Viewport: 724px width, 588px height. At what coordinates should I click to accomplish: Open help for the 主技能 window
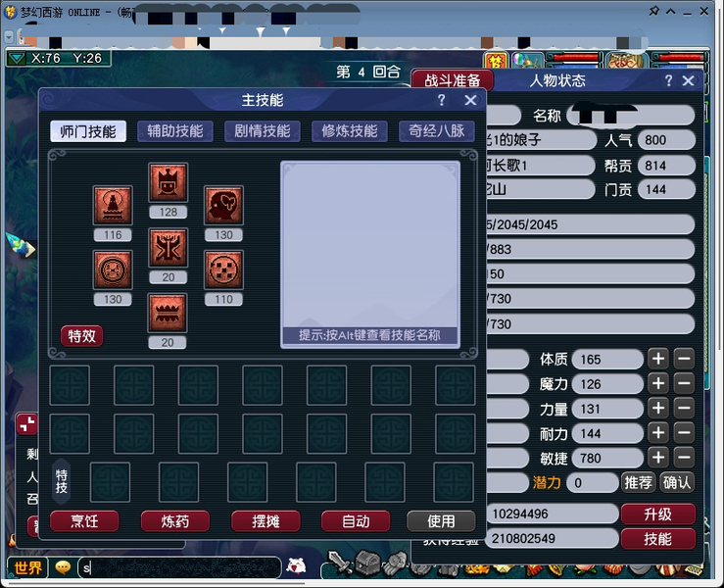(x=442, y=100)
